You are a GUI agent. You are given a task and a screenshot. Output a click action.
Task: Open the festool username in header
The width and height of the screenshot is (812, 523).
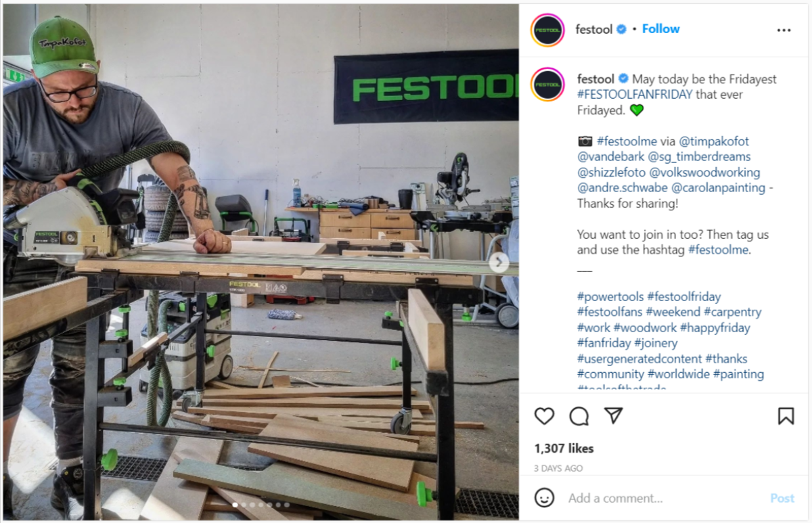click(x=593, y=29)
